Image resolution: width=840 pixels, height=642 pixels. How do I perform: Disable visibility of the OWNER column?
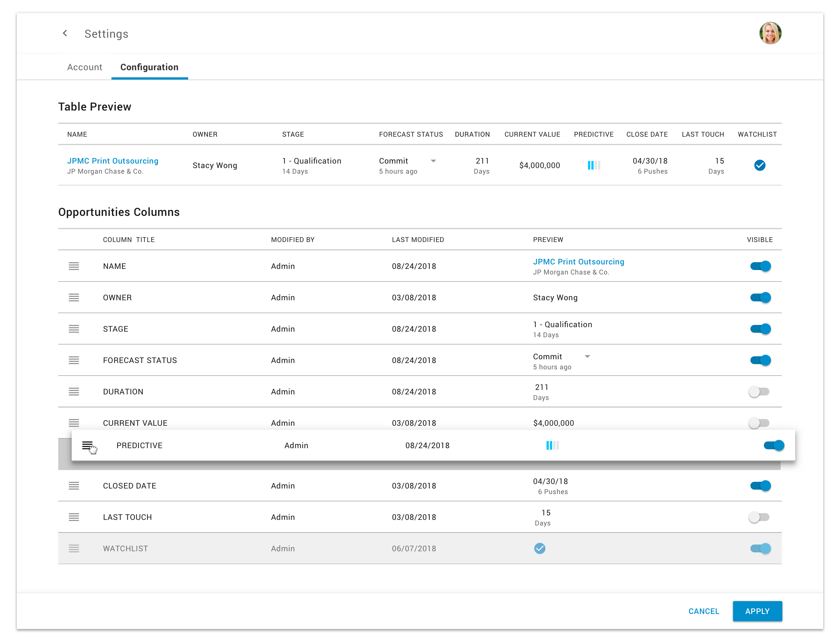[760, 297]
